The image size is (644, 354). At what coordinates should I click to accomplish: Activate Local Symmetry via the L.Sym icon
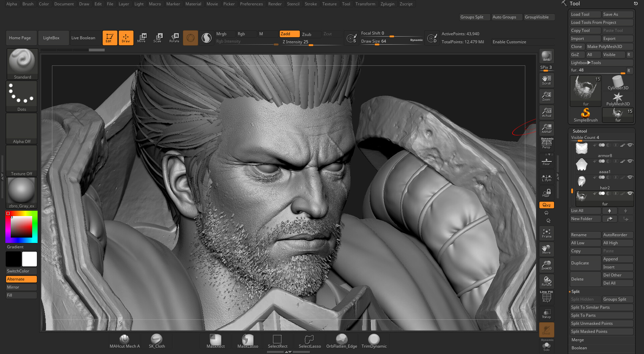pyautogui.click(x=546, y=178)
